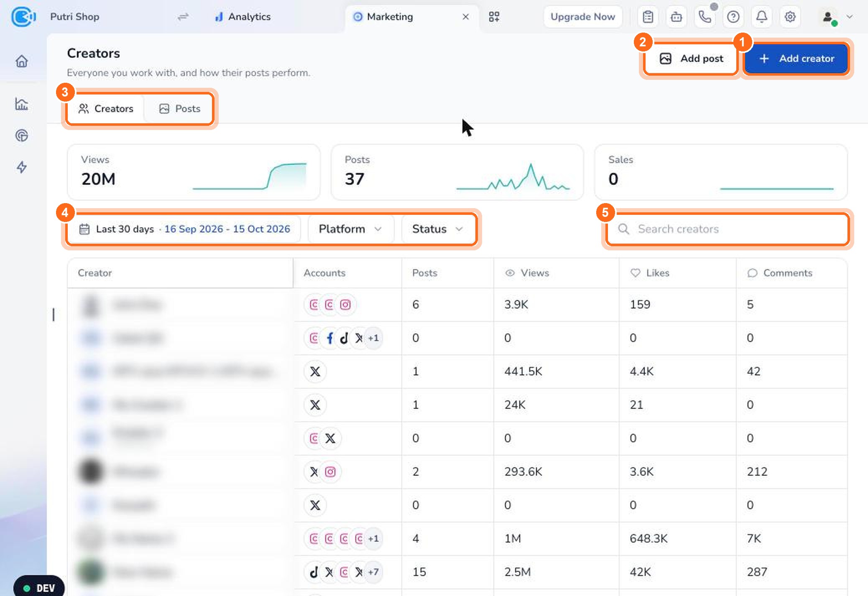Click the Instagram account icon in first row
The width and height of the screenshot is (868, 596).
[345, 305]
